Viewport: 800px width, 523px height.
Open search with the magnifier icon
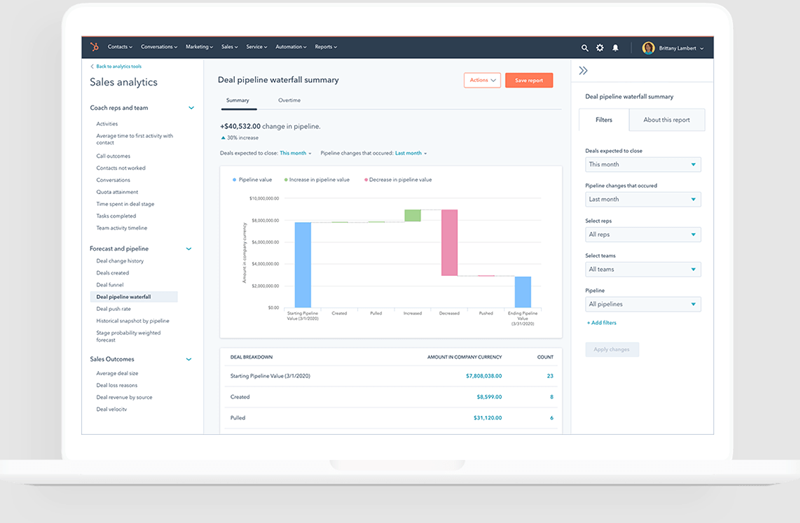(x=585, y=47)
